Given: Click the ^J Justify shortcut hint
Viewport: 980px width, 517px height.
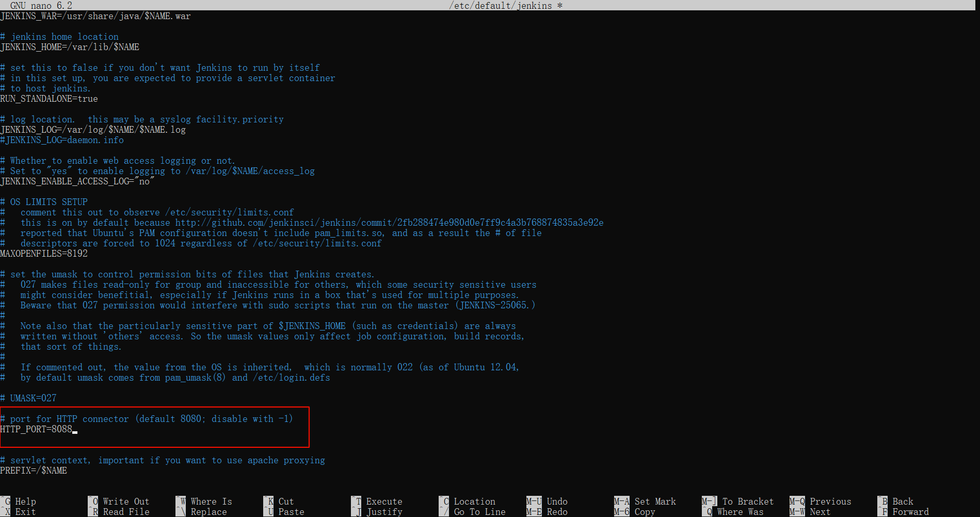Looking at the screenshot, I should [377, 512].
